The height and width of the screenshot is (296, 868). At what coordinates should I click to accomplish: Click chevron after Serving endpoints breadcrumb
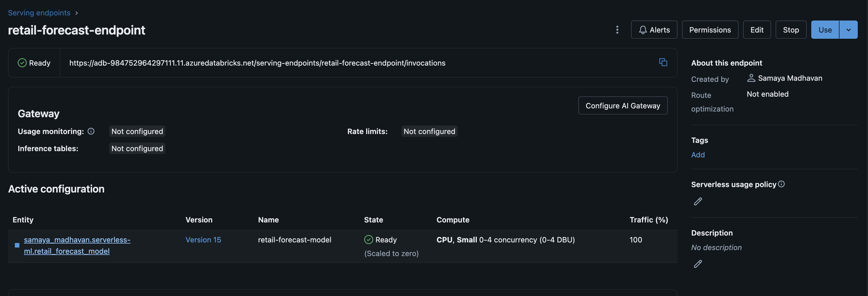click(76, 13)
